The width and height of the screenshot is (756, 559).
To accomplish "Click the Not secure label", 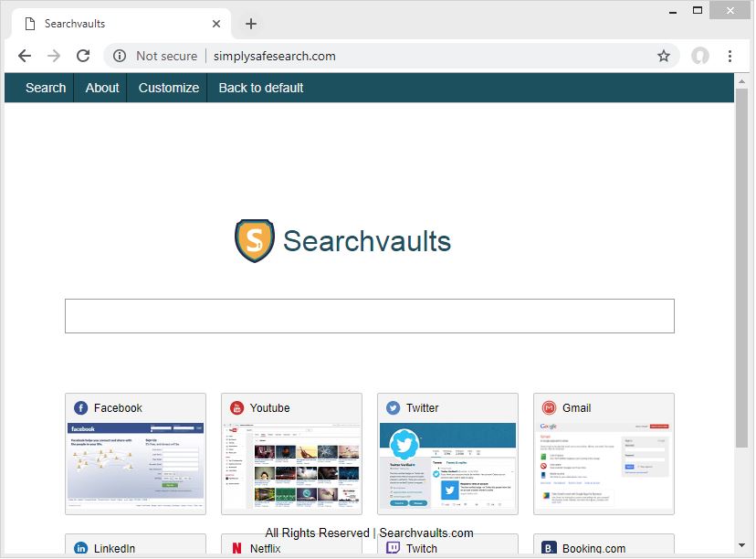I will (x=167, y=56).
